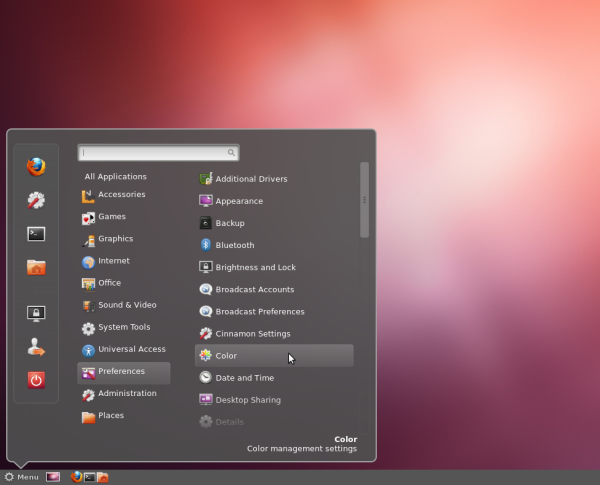The image size is (600, 485).
Task: Click the Graphics category icon
Action: 88,241
